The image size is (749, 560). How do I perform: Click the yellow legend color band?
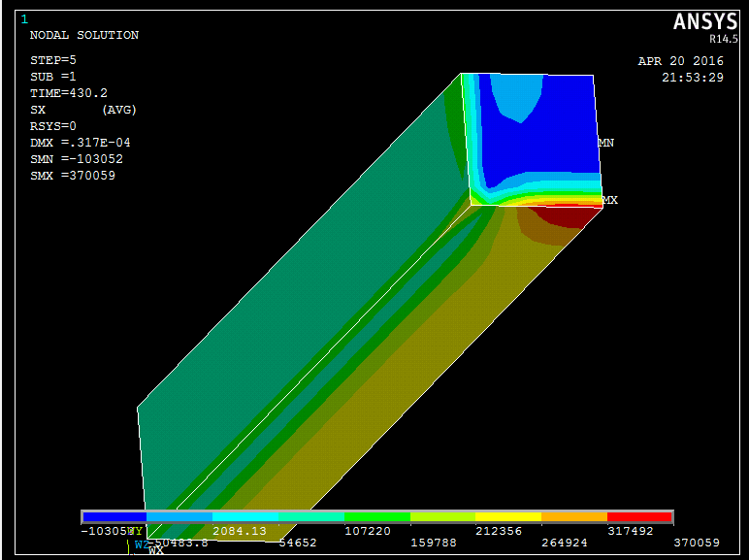tap(508, 516)
